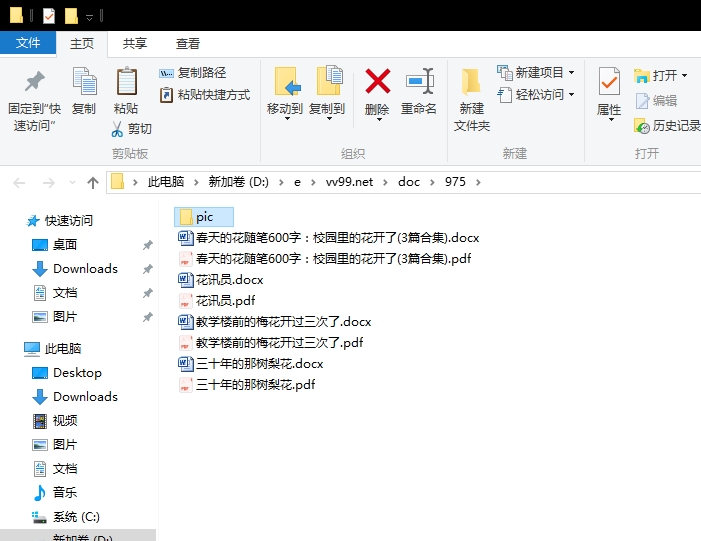Open pinned 桌面 in Quick access
The image size is (701, 541).
pyautogui.click(x=55, y=245)
